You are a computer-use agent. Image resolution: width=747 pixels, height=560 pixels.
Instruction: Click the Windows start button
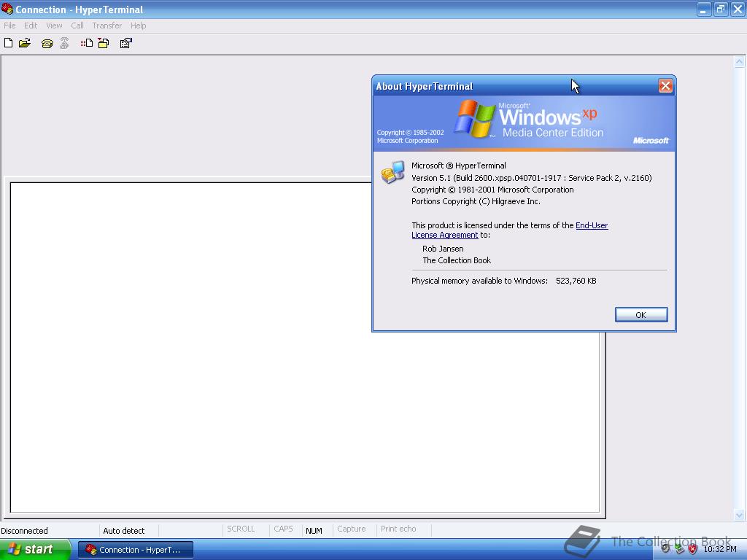[x=35, y=549]
